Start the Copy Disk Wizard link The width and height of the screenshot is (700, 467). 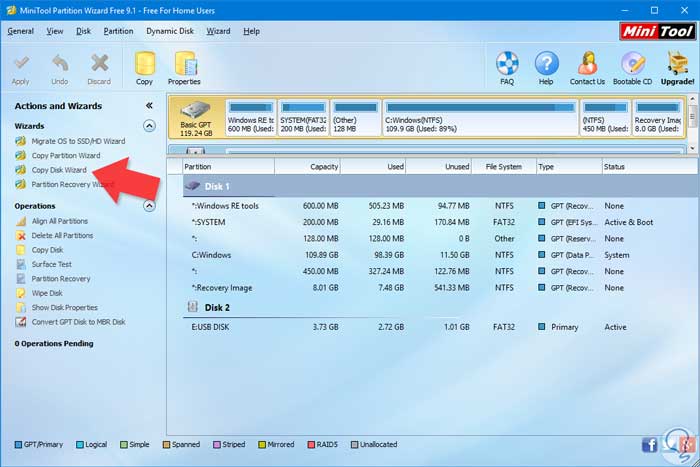[x=59, y=170]
